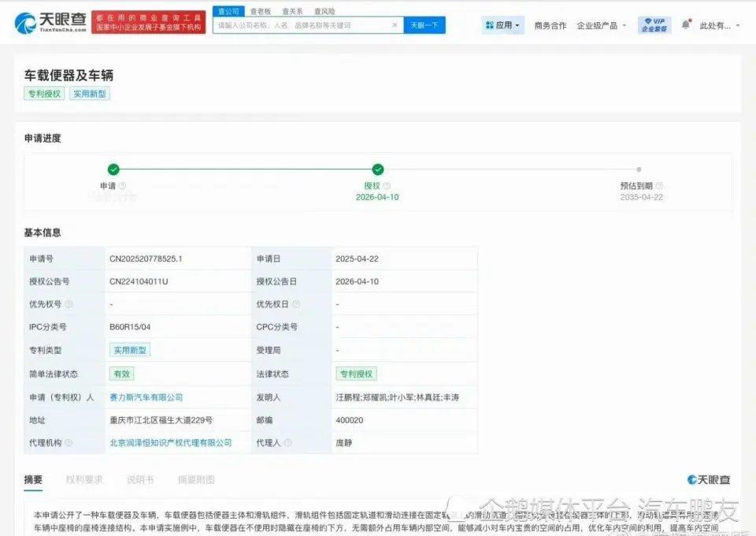Image resolution: width=756 pixels, height=536 pixels.
Task: Click the 专利授权 tag in 法律状态 row
Action: tap(356, 374)
